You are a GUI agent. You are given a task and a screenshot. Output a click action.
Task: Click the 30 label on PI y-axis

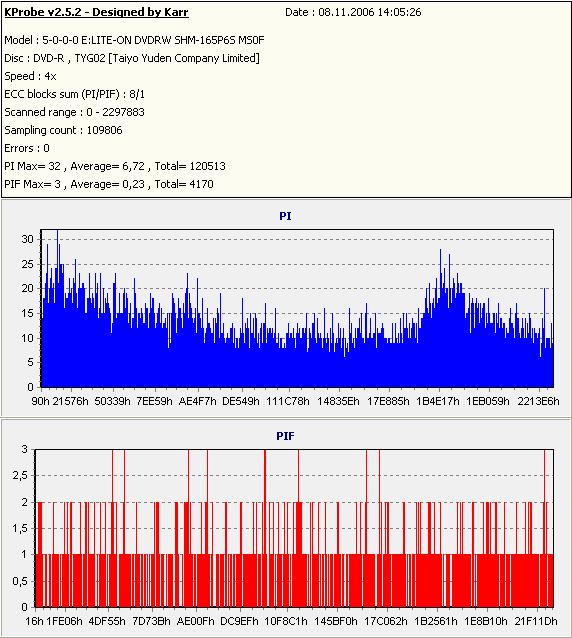(x=27, y=239)
